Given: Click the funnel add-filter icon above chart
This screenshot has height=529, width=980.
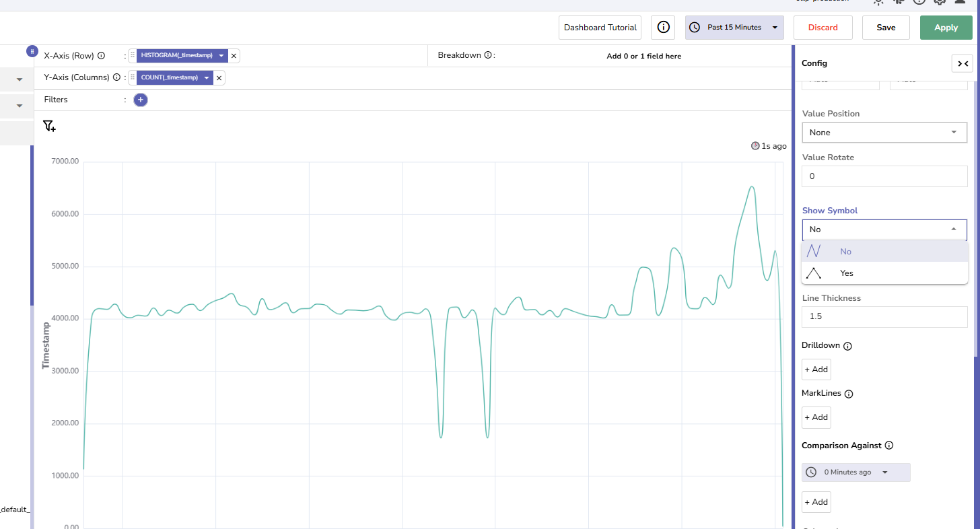Looking at the screenshot, I should [x=49, y=126].
